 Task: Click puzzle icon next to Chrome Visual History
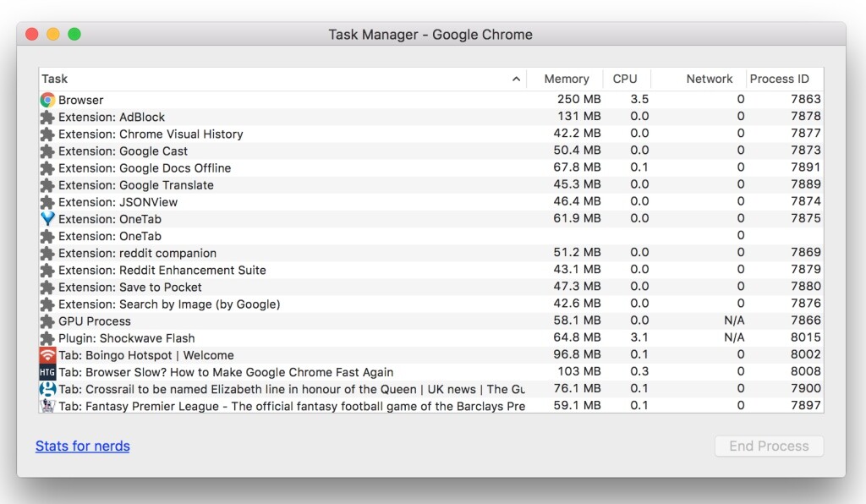(47, 134)
